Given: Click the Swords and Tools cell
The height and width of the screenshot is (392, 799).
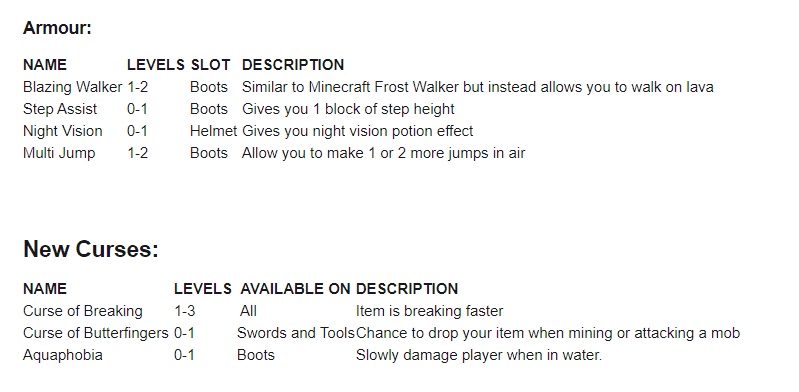Looking at the screenshot, I should click(x=296, y=333).
